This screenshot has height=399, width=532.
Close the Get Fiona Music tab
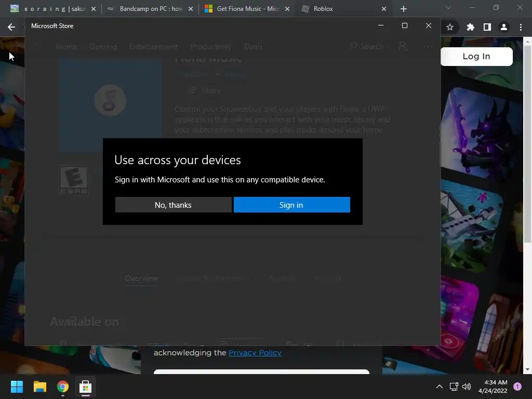click(x=287, y=9)
